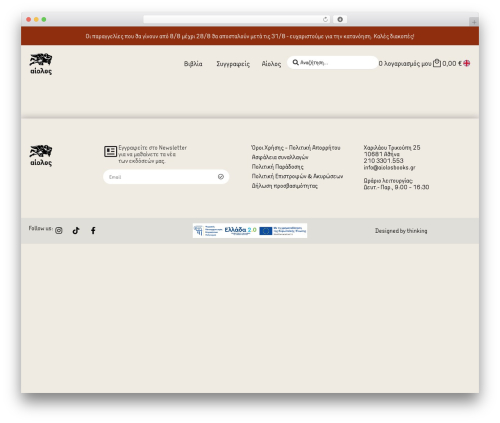Click the Aiolos logo in the header
Image resolution: width=500 pixels, height=423 pixels.
click(41, 64)
